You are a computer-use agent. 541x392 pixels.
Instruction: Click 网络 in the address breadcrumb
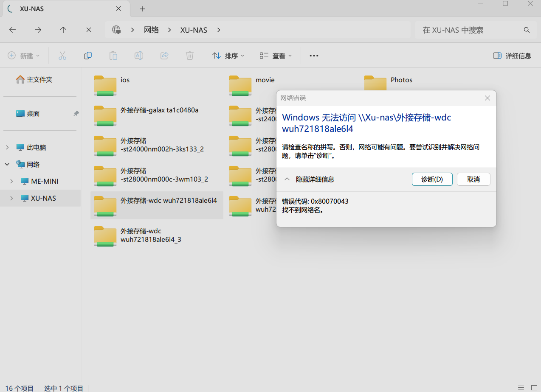point(151,30)
